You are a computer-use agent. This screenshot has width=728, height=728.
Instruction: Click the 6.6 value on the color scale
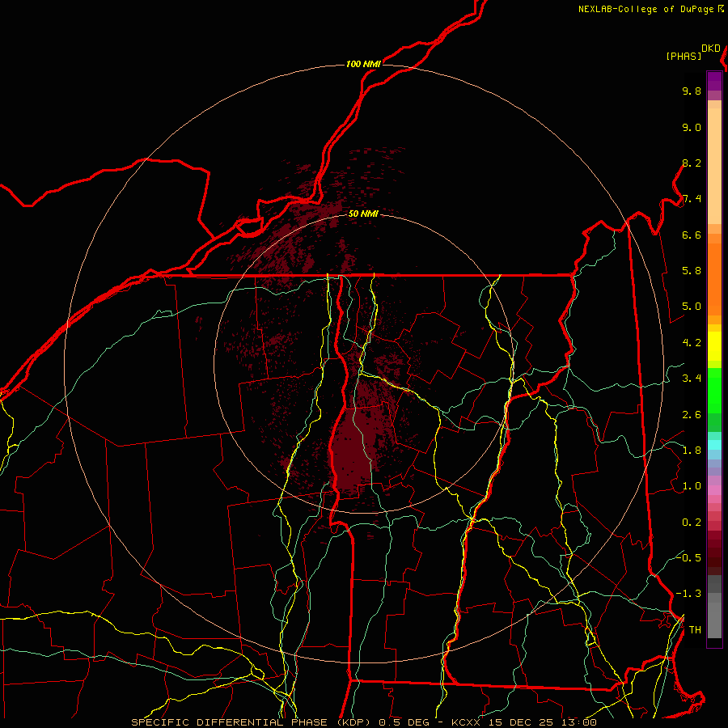(x=692, y=235)
